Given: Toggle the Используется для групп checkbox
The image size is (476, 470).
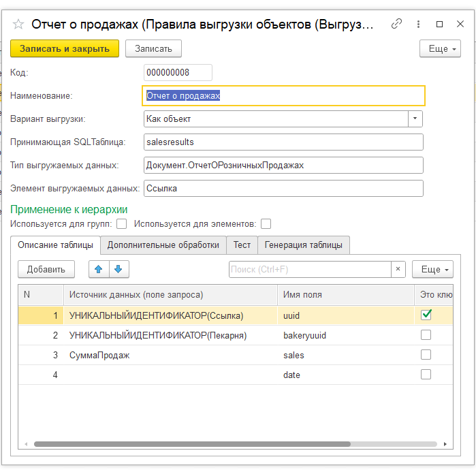Looking at the screenshot, I should [121, 224].
